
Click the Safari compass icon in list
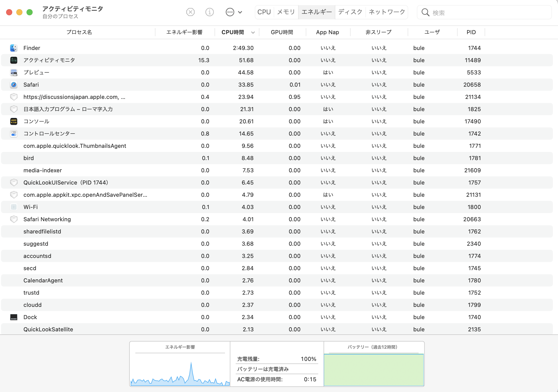[14, 85]
